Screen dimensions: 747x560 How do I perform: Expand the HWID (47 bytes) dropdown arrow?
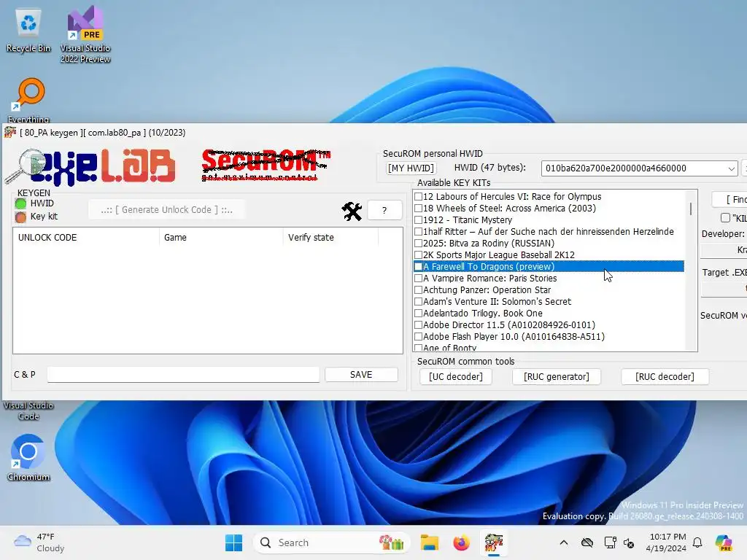pyautogui.click(x=731, y=168)
